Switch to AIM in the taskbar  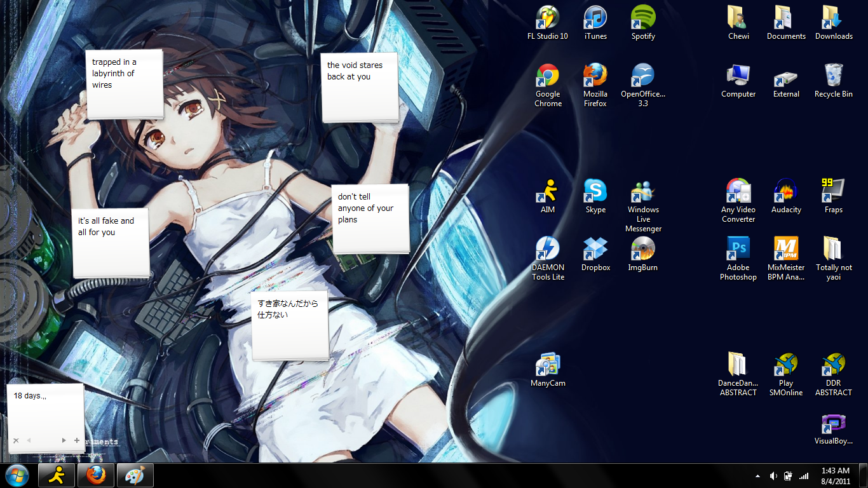point(57,475)
